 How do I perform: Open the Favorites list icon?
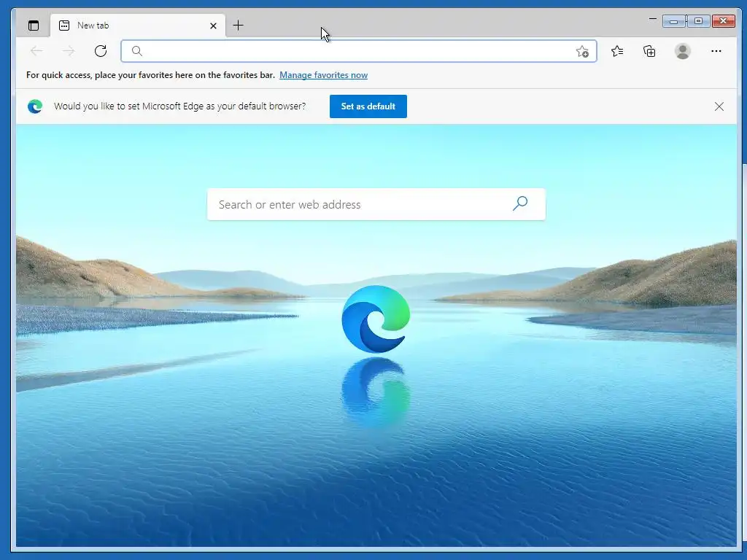[x=617, y=51]
